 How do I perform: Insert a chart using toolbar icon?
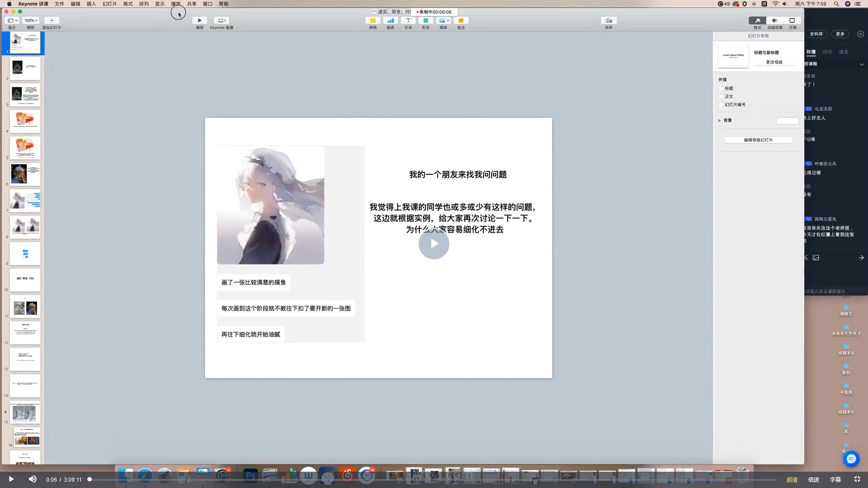pos(390,20)
